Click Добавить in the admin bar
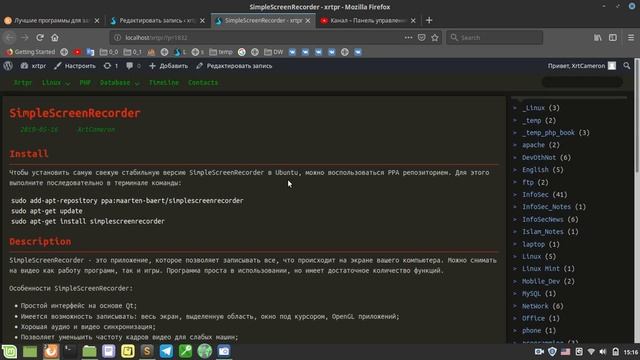The image size is (640, 360). tap(169, 66)
